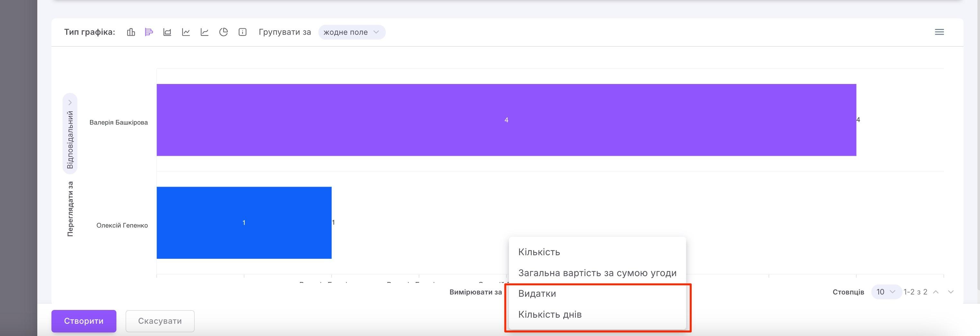Viewport: 980px width, 336px height.
Task: Open the chart info panel icon
Action: [x=242, y=32]
